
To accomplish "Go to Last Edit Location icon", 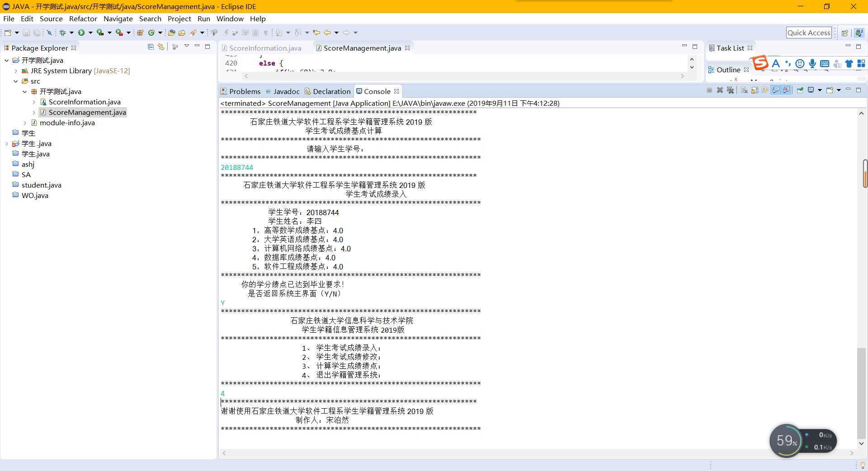I will point(316,33).
